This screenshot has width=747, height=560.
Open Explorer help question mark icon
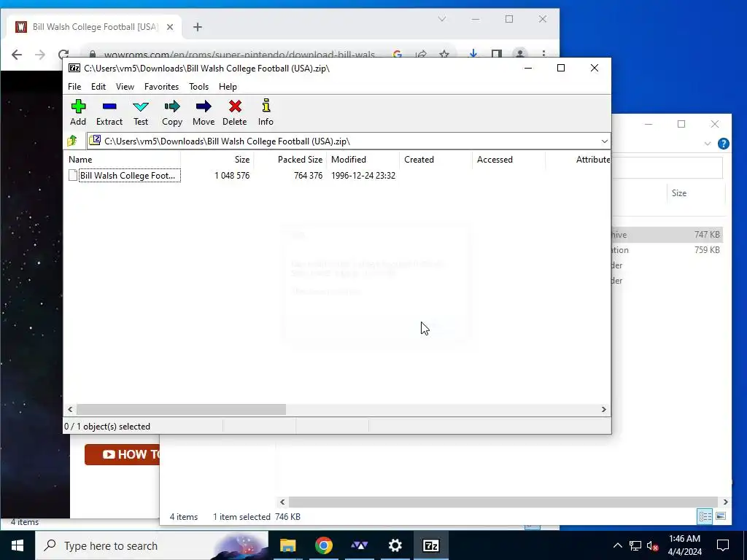pyautogui.click(x=723, y=144)
